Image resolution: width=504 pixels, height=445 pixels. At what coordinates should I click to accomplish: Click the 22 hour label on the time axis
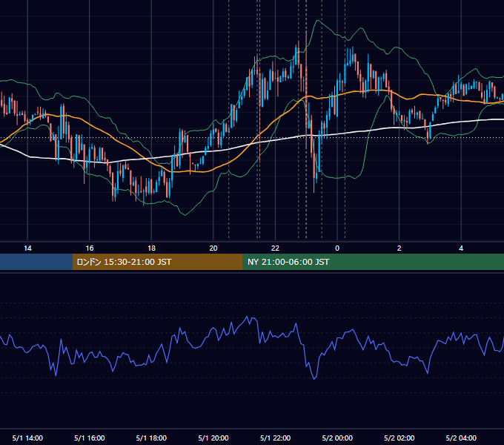click(x=275, y=248)
